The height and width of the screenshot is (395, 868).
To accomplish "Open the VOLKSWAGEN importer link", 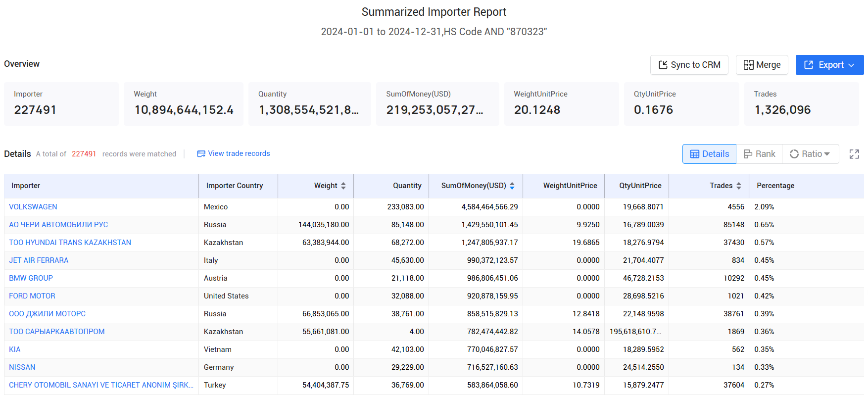I will 33,207.
